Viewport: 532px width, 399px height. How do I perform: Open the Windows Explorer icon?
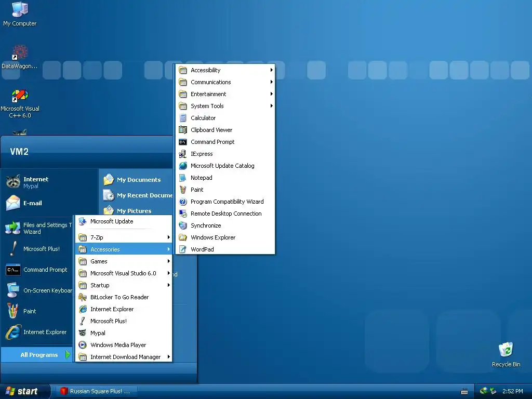point(183,237)
